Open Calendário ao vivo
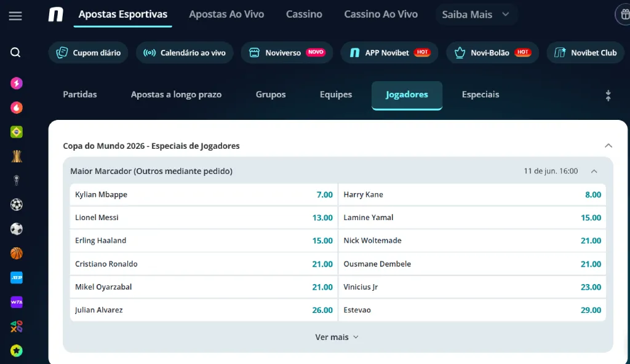630x364 pixels. click(185, 53)
